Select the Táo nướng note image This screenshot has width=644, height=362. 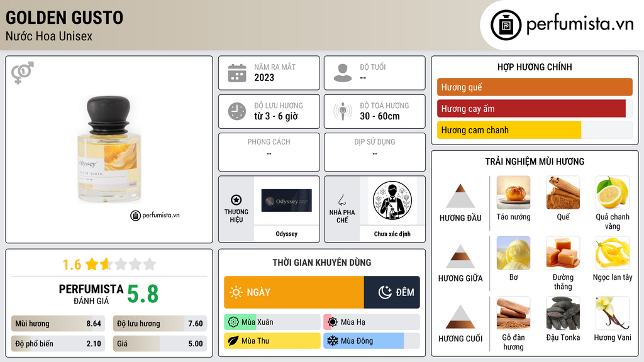tap(513, 192)
